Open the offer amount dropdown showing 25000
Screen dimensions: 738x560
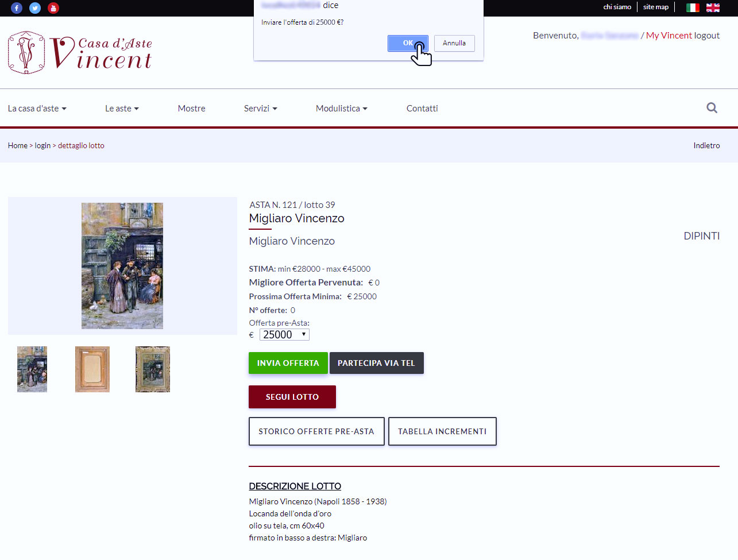pyautogui.click(x=284, y=335)
